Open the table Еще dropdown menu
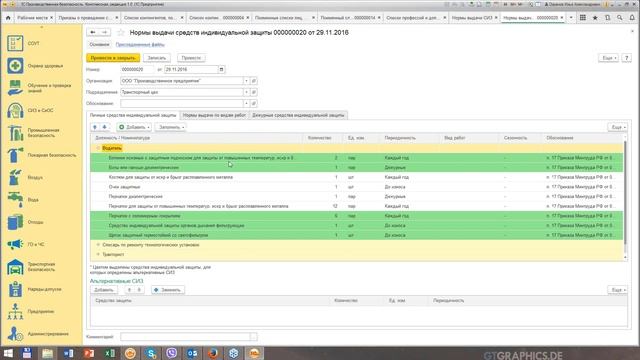 pyautogui.click(x=617, y=127)
